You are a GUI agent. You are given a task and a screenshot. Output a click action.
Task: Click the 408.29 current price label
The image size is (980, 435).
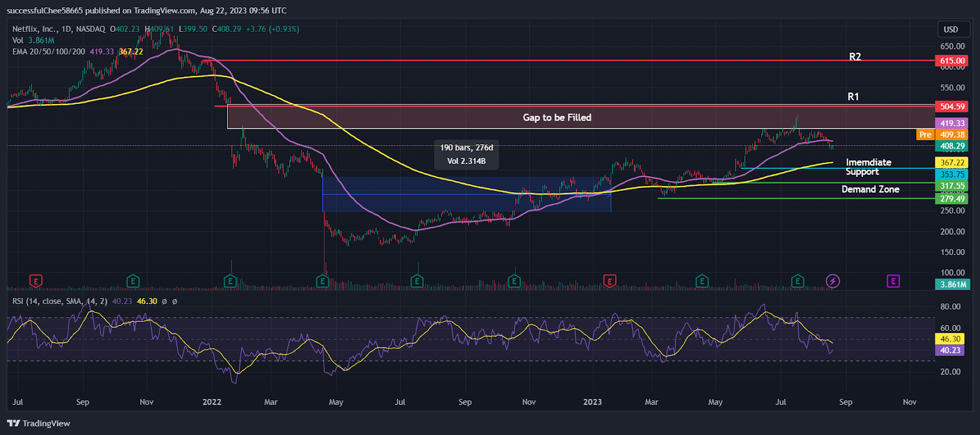click(952, 146)
